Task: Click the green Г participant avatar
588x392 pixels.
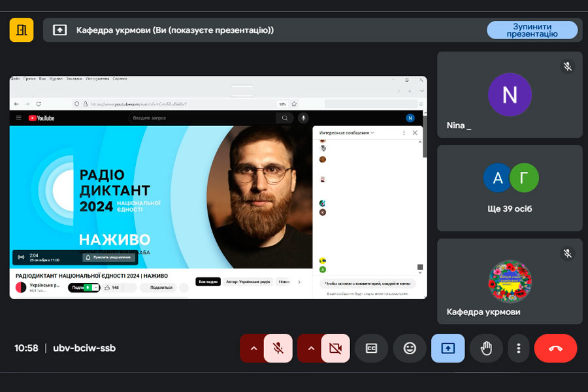Action: tap(524, 178)
